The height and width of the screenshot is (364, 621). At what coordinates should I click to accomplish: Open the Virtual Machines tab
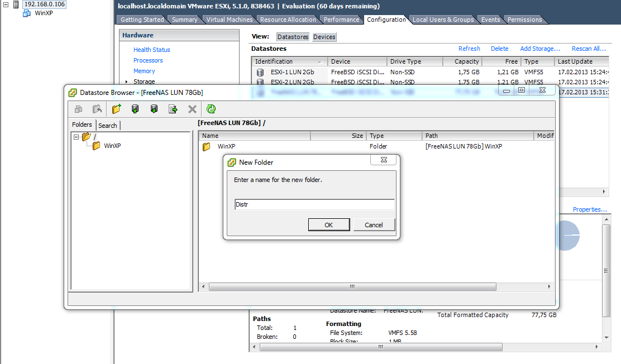230,20
